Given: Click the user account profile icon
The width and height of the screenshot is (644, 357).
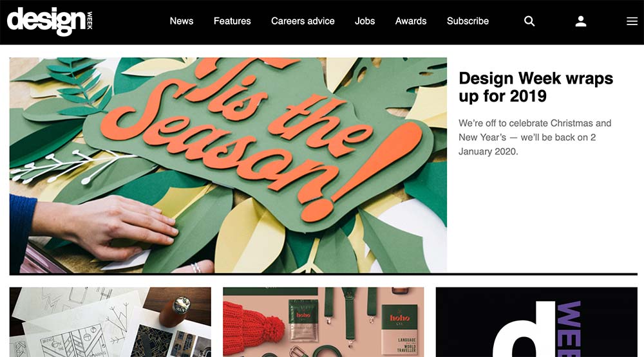Looking at the screenshot, I should coord(581,21).
